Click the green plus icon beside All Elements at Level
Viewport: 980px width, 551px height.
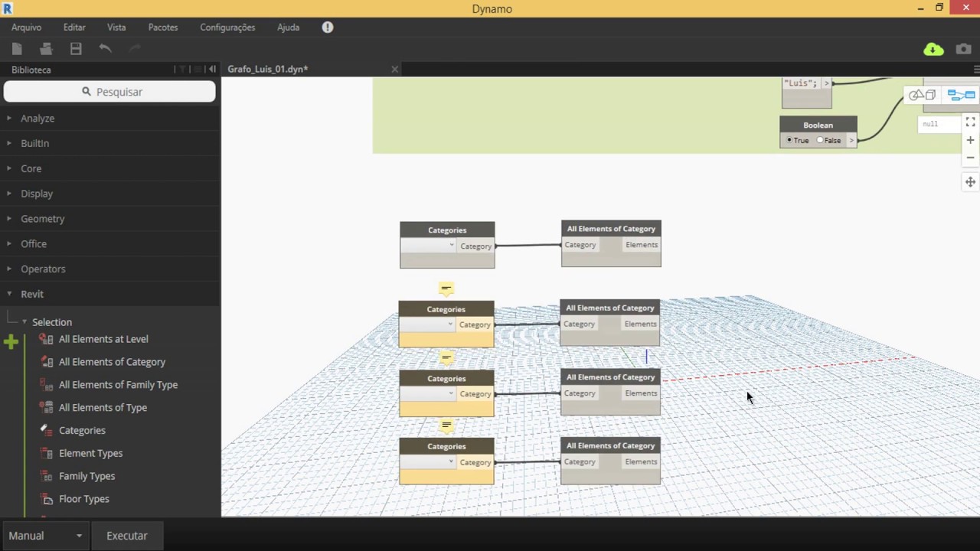tap(11, 342)
